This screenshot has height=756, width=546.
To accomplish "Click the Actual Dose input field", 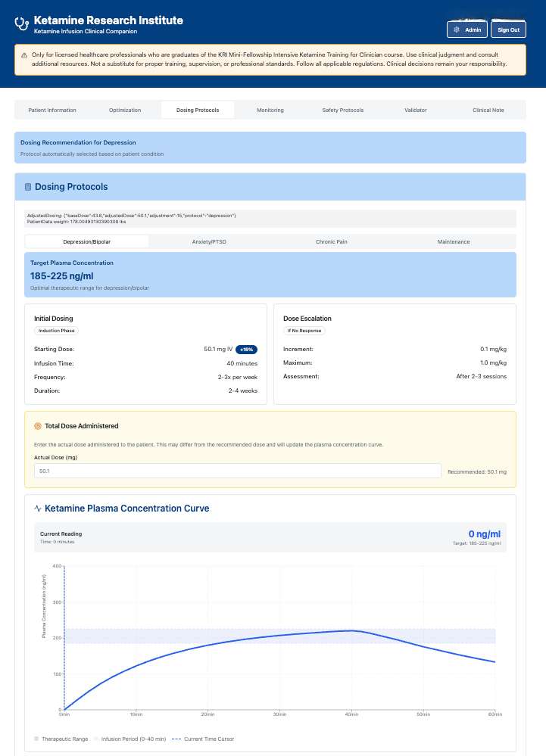I will coord(237,471).
